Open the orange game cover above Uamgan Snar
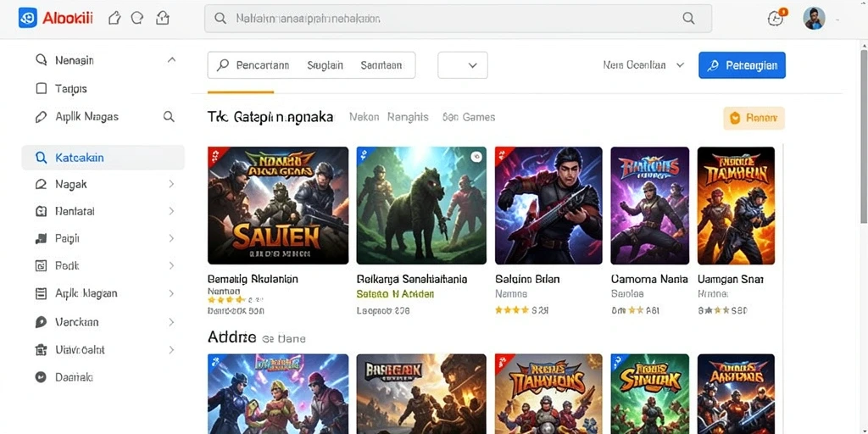 pos(737,205)
